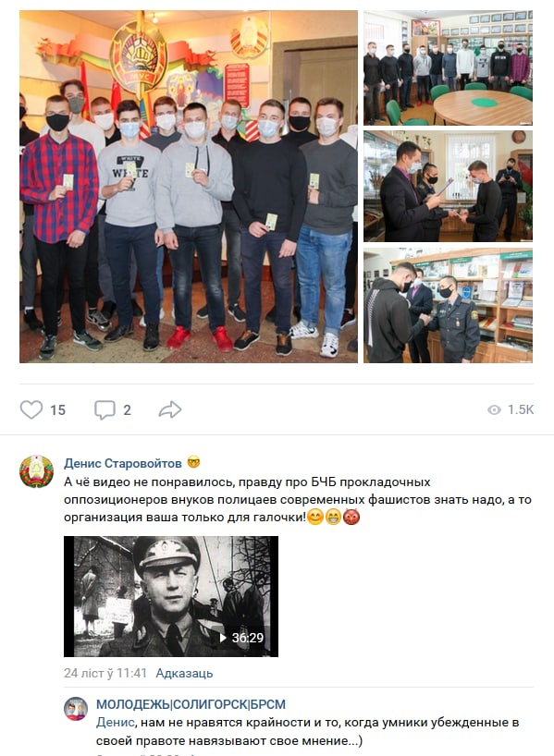Click the like count 15

pos(58,410)
